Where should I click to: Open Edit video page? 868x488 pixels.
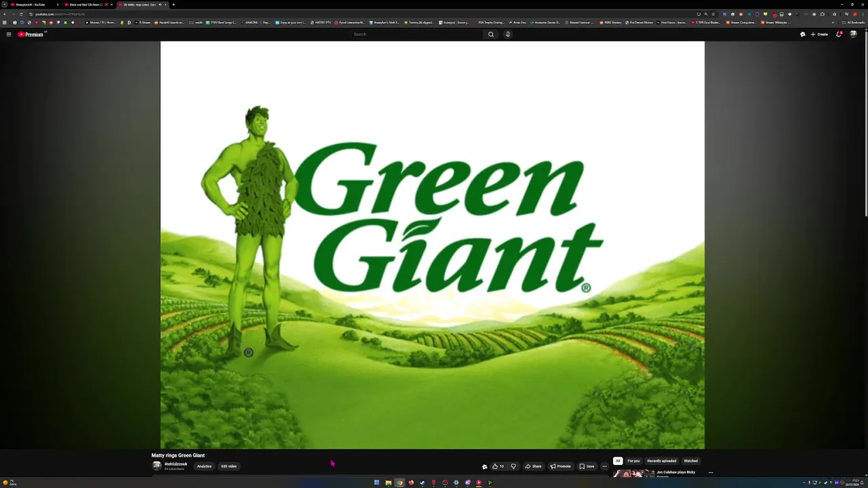tap(229, 466)
